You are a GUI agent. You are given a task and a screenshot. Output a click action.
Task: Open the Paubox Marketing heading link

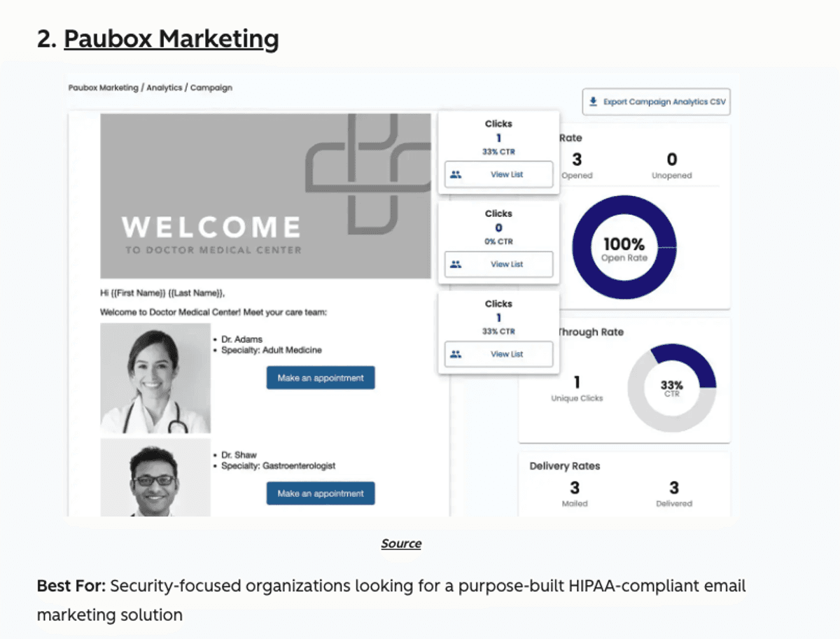[x=171, y=38]
